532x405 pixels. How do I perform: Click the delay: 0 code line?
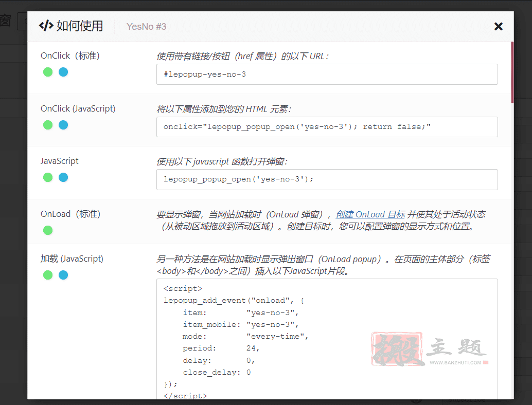219,361
